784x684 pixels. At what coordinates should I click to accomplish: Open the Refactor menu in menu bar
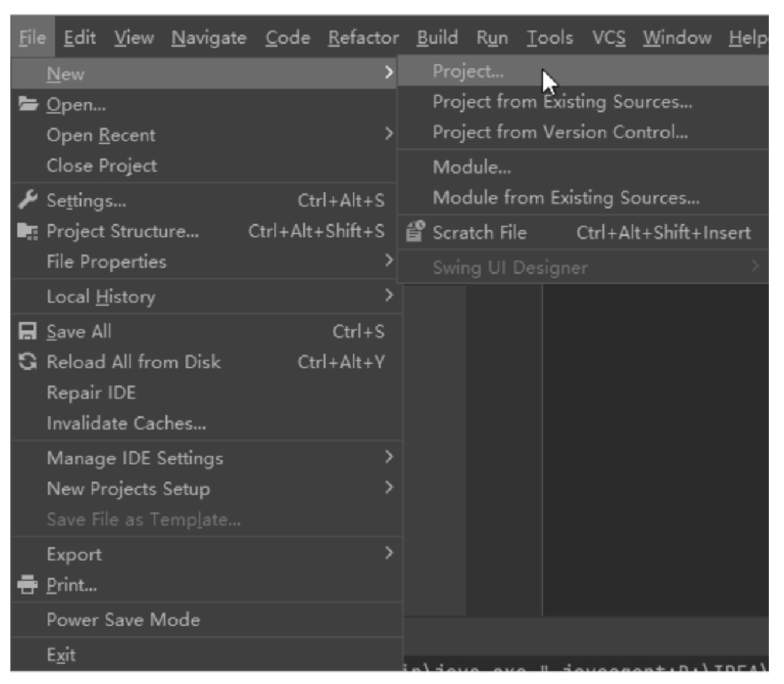pos(364,38)
